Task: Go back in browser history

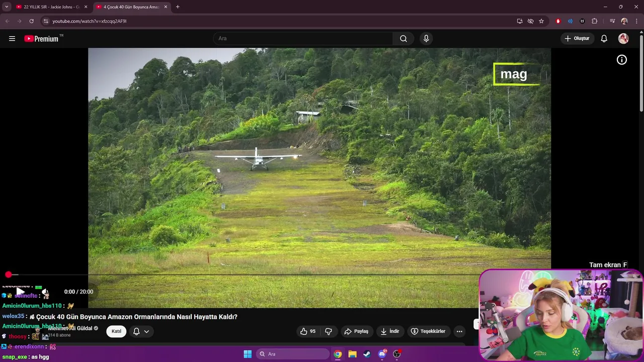Action: point(7,21)
